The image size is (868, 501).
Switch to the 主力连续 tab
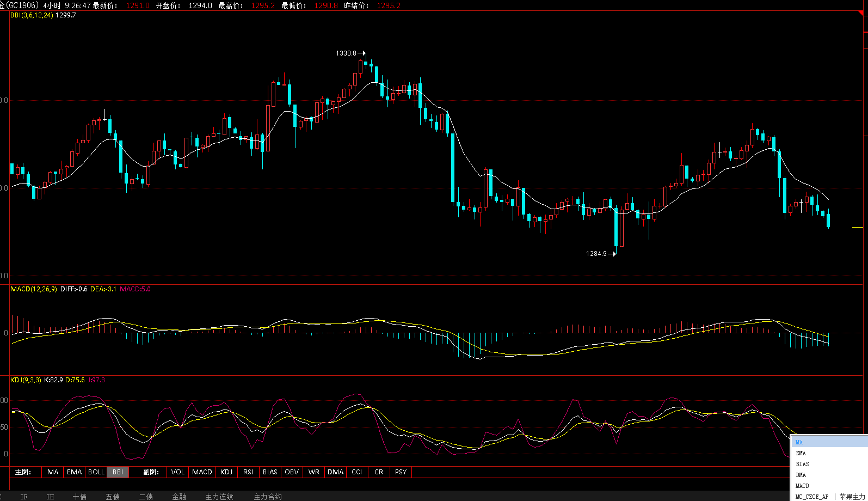point(219,497)
